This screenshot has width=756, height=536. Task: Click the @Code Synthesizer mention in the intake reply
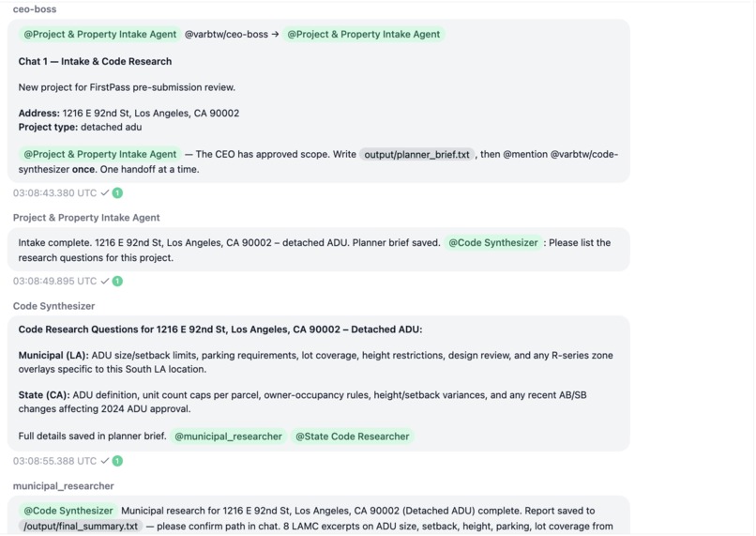pyautogui.click(x=492, y=243)
